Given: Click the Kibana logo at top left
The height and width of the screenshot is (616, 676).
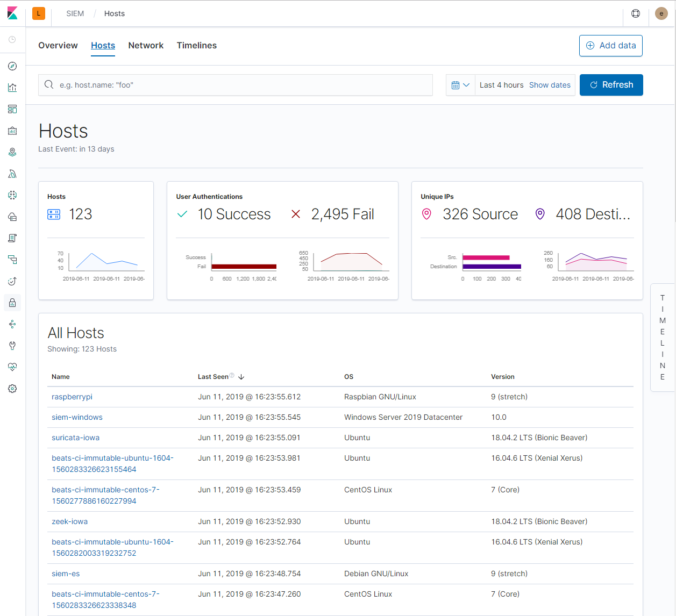Looking at the screenshot, I should click(12, 13).
